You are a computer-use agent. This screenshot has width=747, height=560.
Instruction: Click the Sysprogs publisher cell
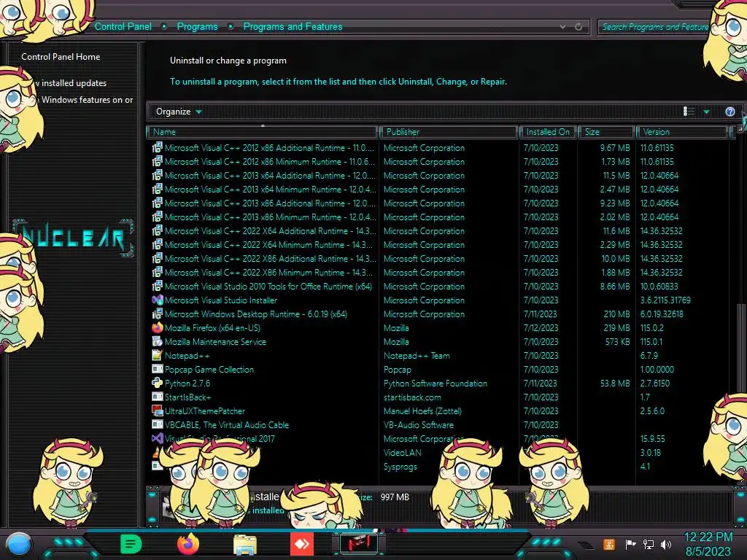pos(400,466)
